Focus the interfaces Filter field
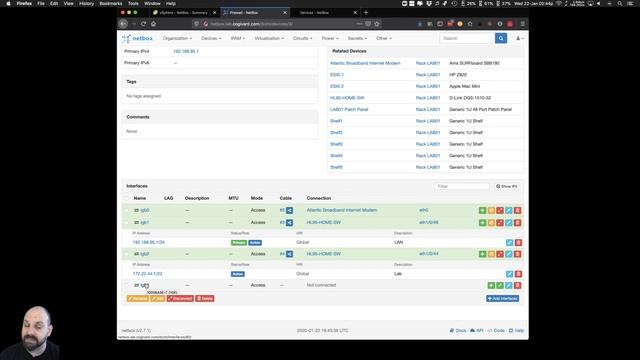 tap(462, 186)
